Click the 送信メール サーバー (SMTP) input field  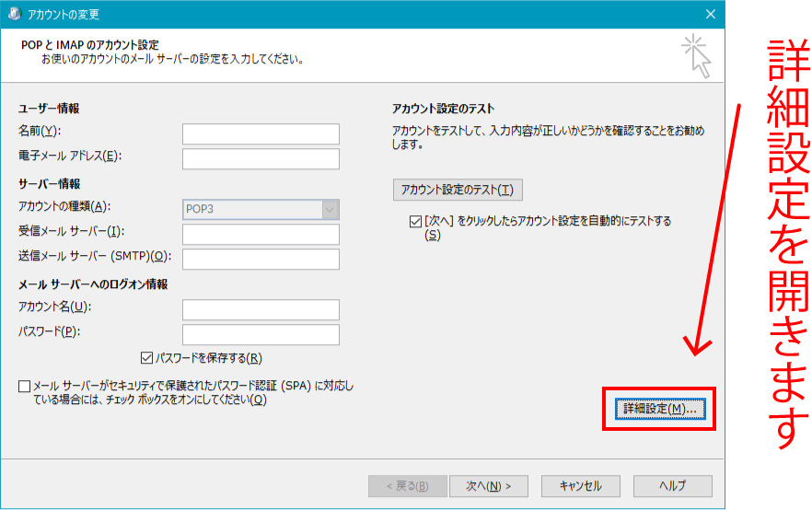(x=261, y=259)
